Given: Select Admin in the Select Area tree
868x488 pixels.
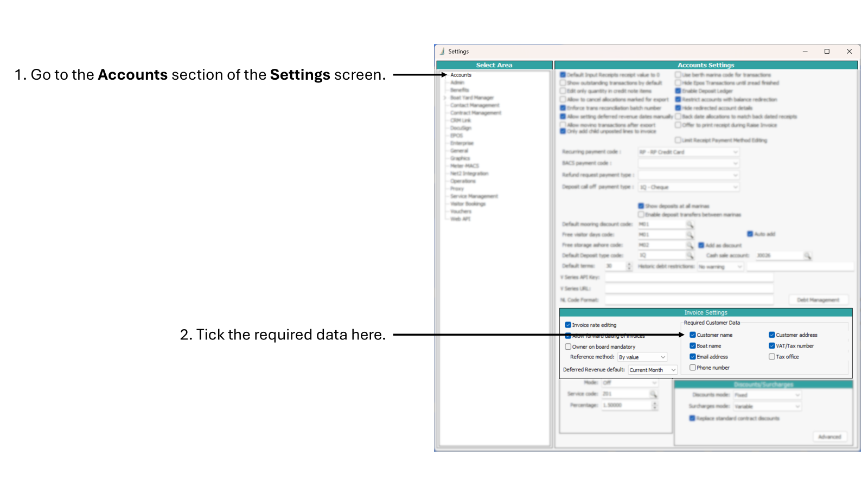Looking at the screenshot, I should click(457, 82).
